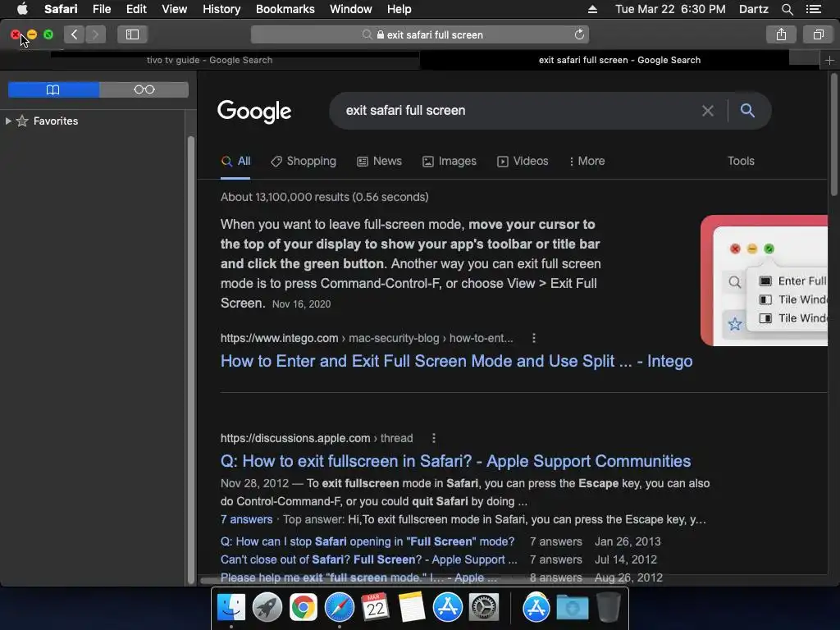The width and height of the screenshot is (840, 630).
Task: Open the View menu
Action: pos(175,9)
